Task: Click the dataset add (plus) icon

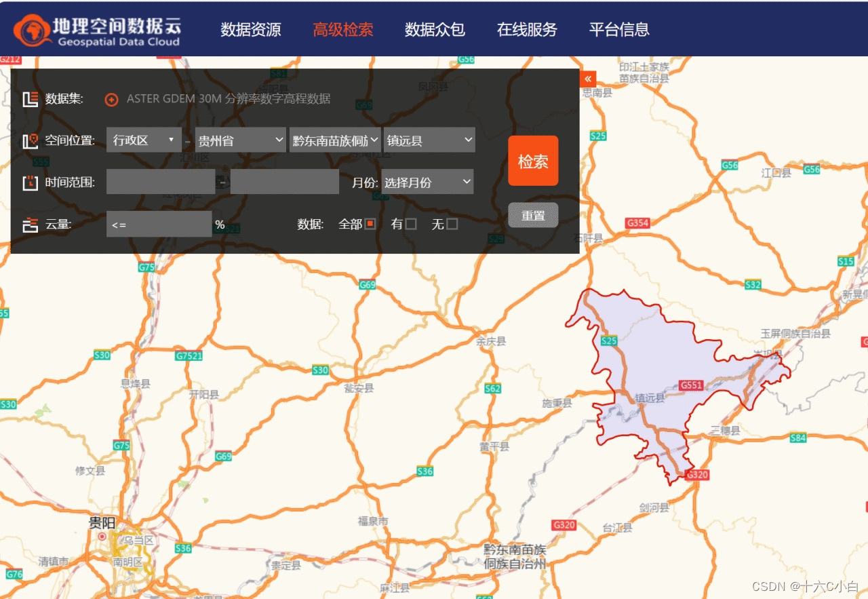Action: [111, 100]
